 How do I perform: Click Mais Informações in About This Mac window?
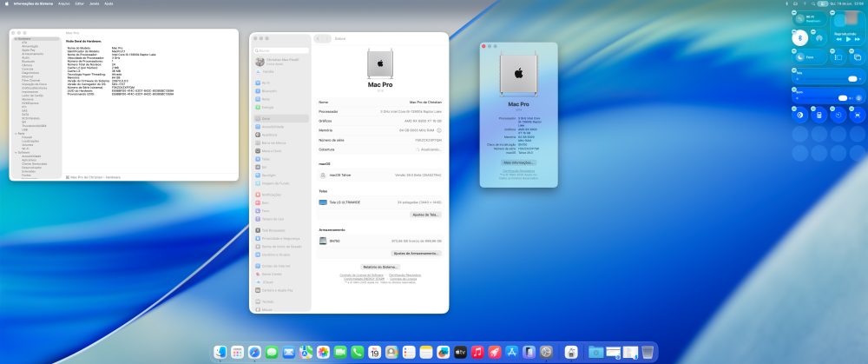tap(519, 162)
